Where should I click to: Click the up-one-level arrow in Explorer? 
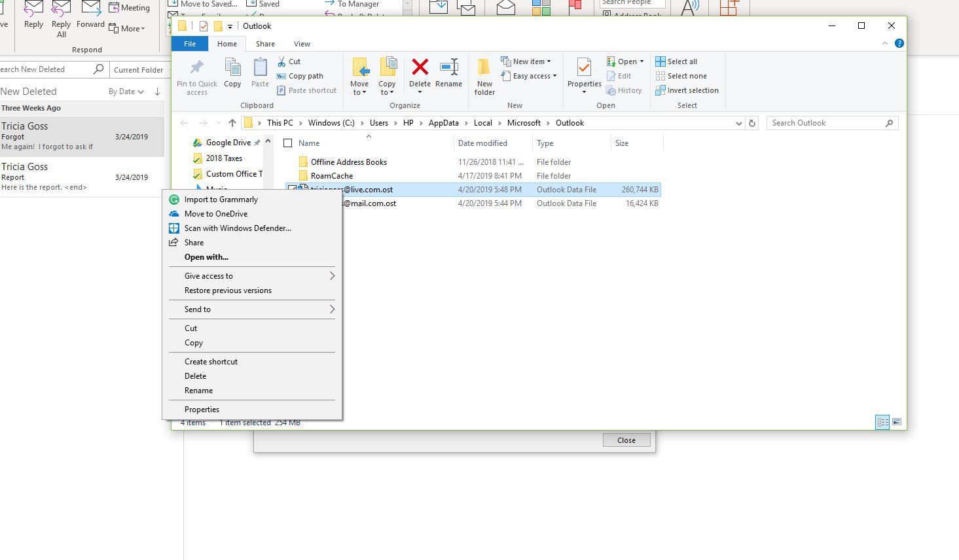pyautogui.click(x=232, y=123)
